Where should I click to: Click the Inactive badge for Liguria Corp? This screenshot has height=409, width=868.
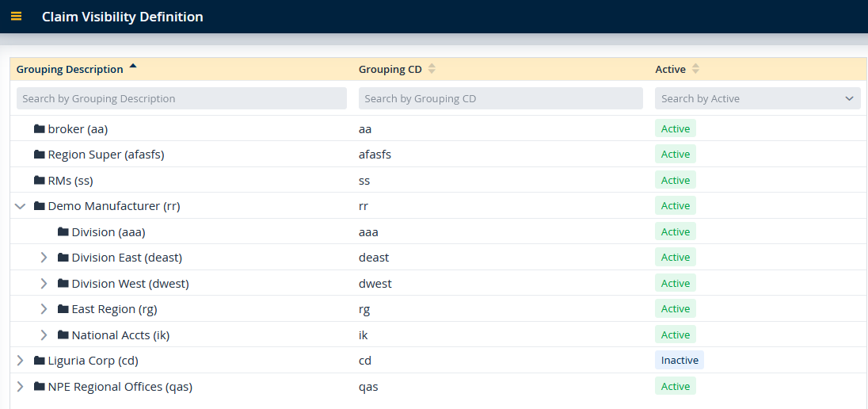pos(680,361)
